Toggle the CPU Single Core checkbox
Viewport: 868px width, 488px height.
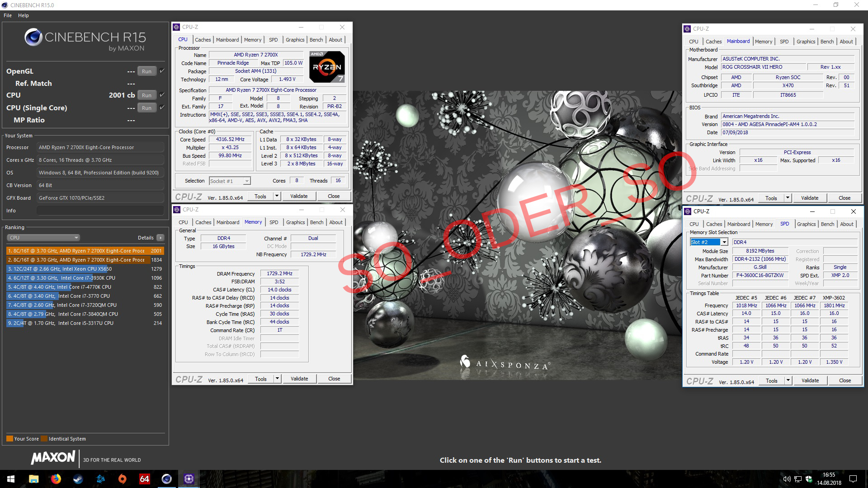pos(162,108)
